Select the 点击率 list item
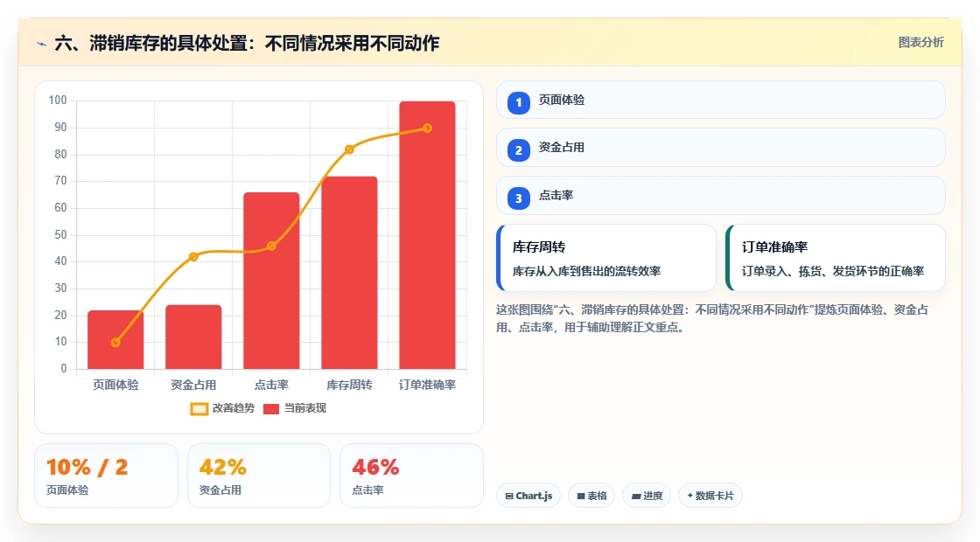The height and width of the screenshot is (542, 980). point(721,196)
